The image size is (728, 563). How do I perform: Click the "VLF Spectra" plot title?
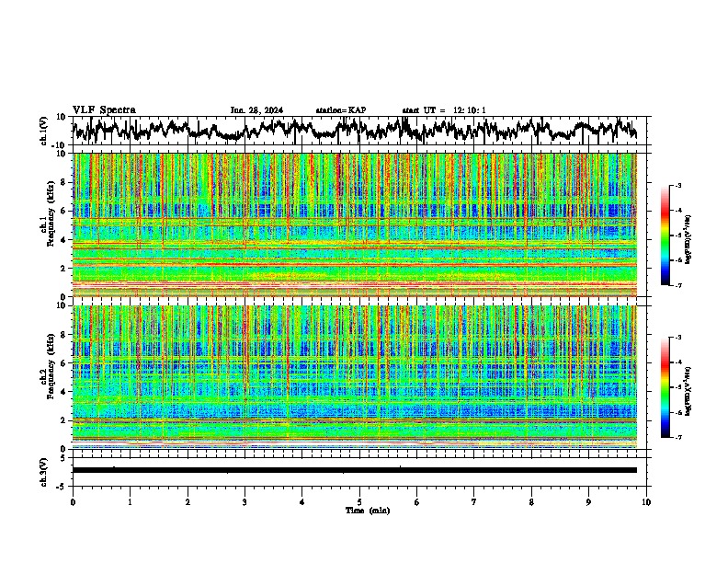[x=104, y=110]
